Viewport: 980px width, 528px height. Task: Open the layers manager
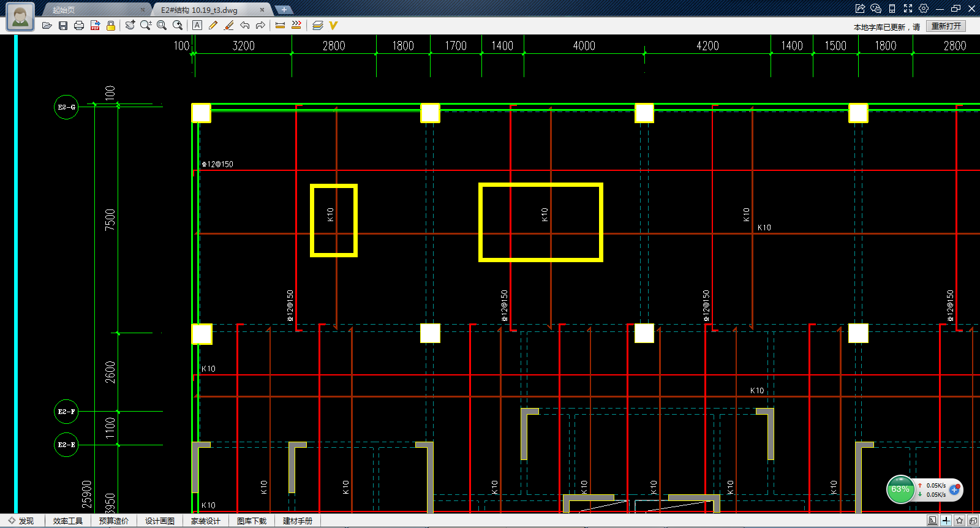(317, 25)
